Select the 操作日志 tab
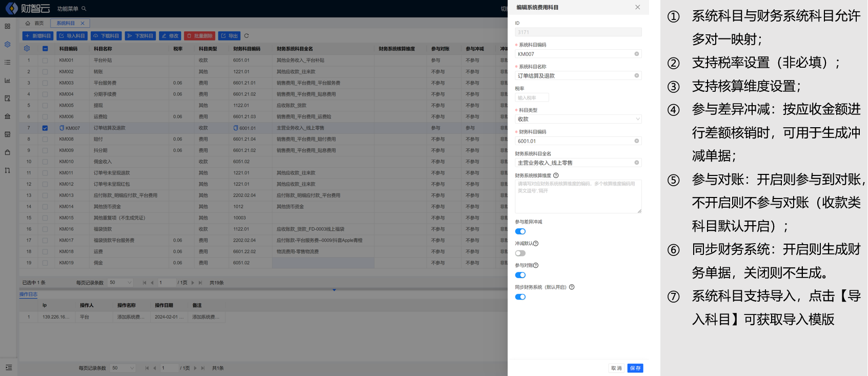Screen dimensions: 868x376 click(28, 294)
